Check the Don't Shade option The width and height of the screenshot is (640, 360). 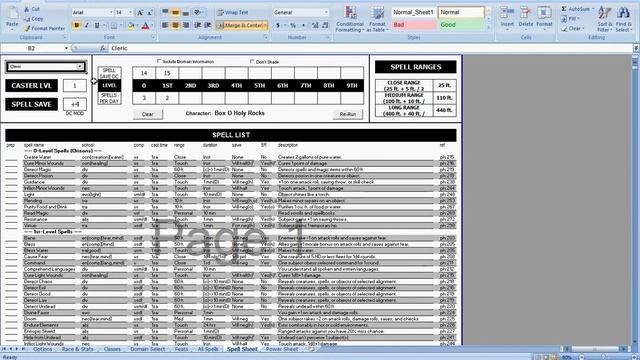(x=252, y=62)
